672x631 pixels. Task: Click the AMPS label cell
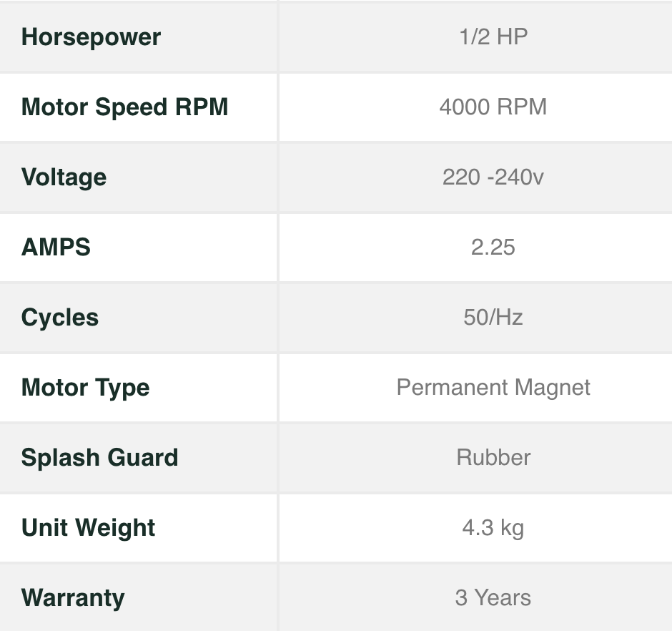coord(56,248)
